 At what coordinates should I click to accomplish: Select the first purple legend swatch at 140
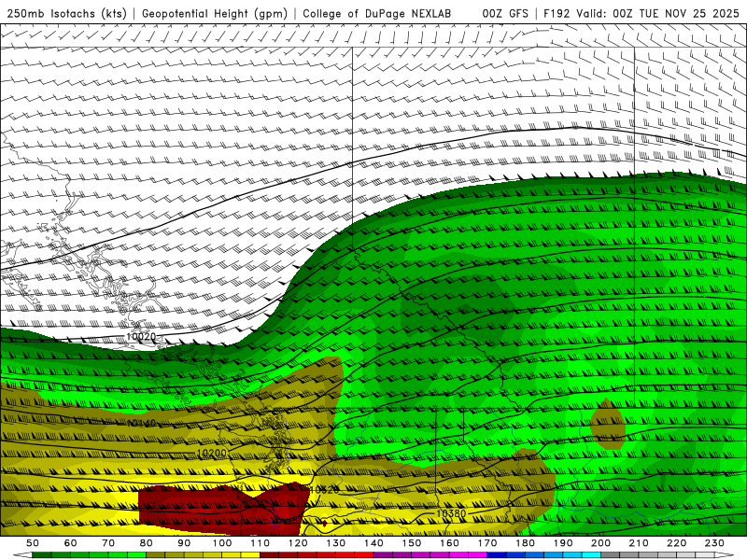[x=383, y=555]
